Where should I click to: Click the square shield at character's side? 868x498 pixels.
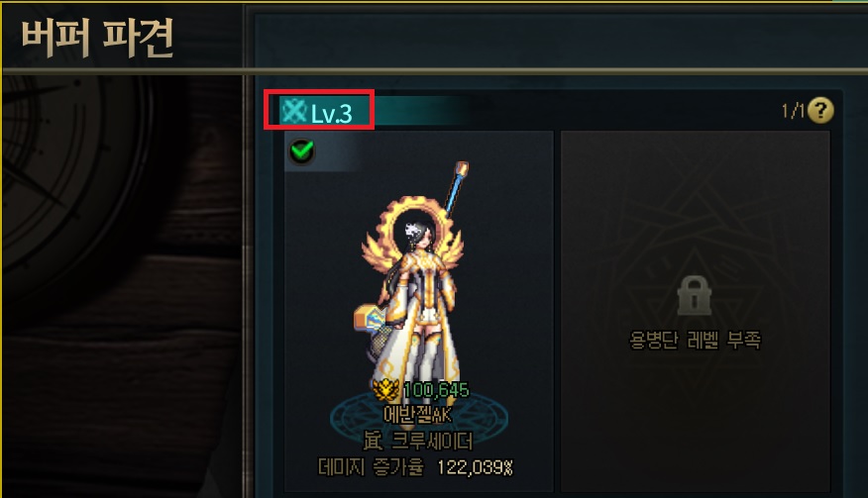pos(370,319)
